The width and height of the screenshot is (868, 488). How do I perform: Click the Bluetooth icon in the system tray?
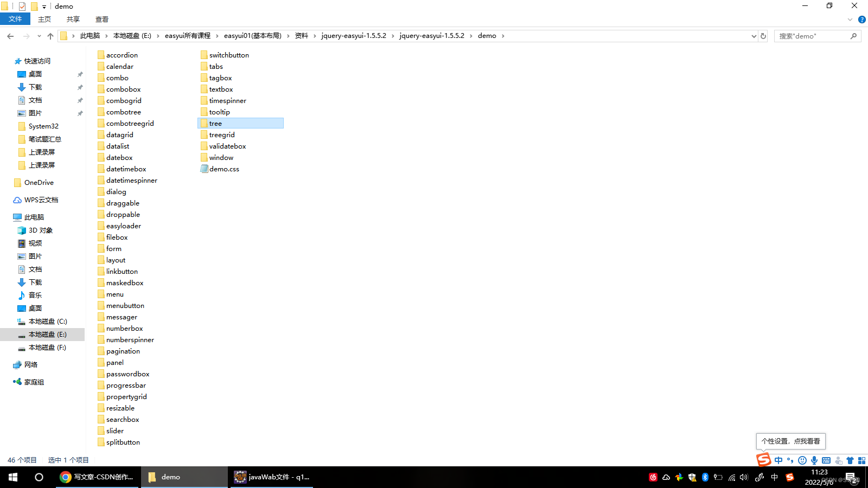(x=704, y=477)
